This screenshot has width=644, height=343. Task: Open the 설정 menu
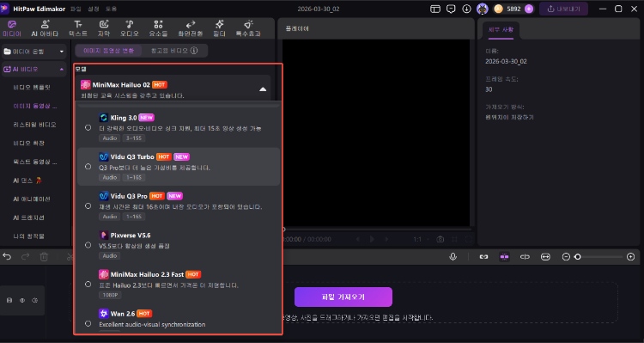pos(94,9)
